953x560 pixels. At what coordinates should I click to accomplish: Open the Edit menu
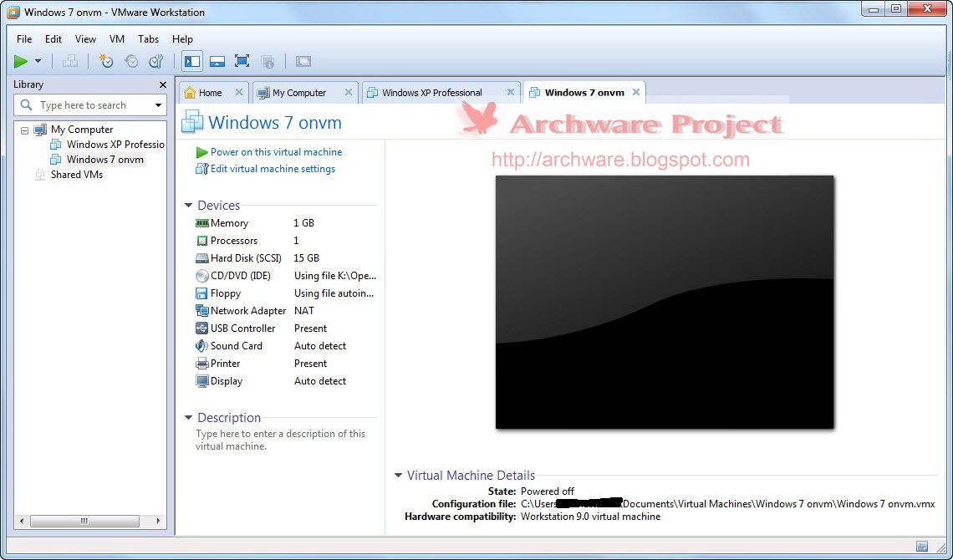(x=54, y=39)
